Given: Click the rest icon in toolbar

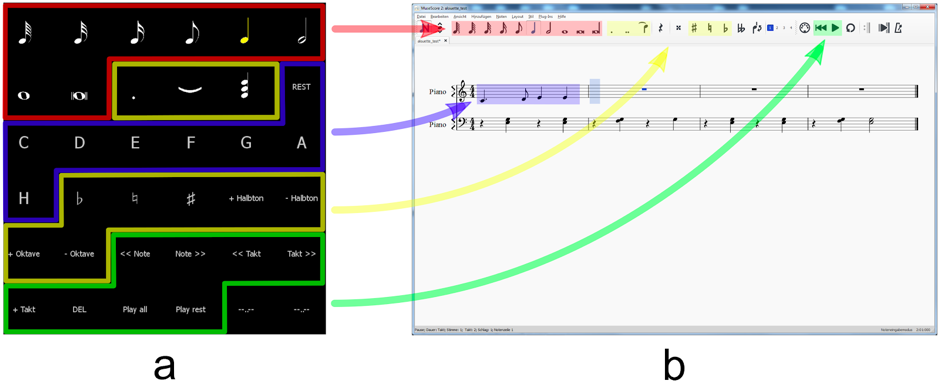Looking at the screenshot, I should click(660, 28).
